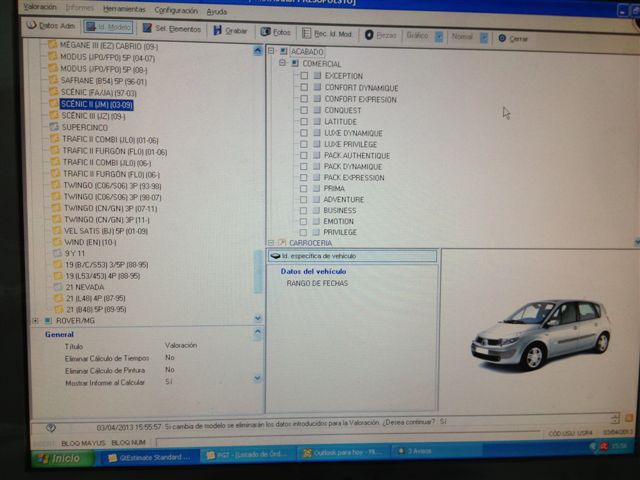Select SCÉNIC (FA/JA) (97-03) model
The image size is (640, 480).
pyautogui.click(x=99, y=93)
